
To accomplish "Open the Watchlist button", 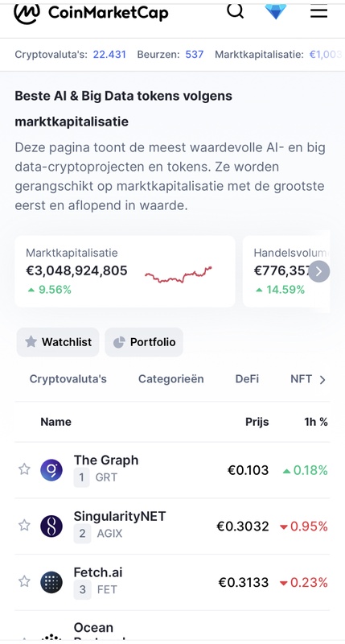I will pos(58,342).
